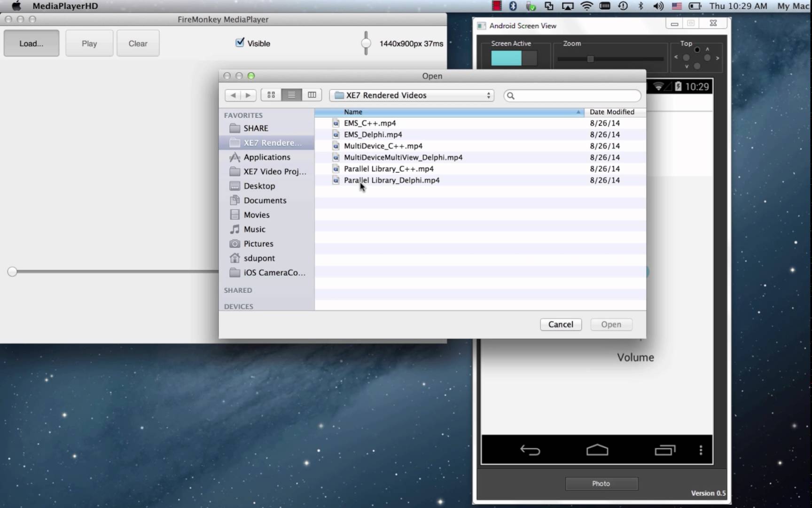
Task: Select the EMS_Delphi.mp4 file
Action: pyautogui.click(x=480, y=135)
